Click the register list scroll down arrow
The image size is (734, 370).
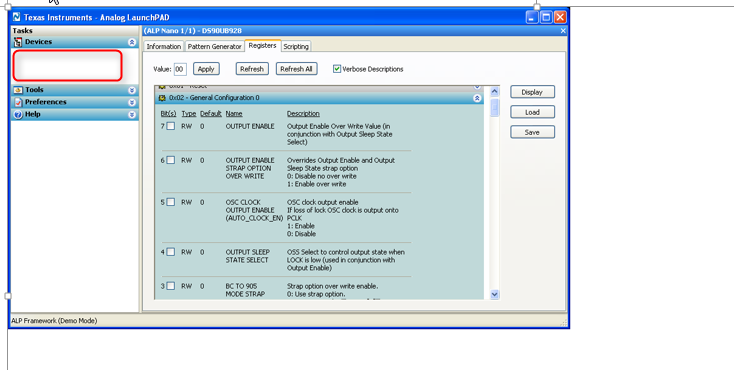pyautogui.click(x=495, y=294)
